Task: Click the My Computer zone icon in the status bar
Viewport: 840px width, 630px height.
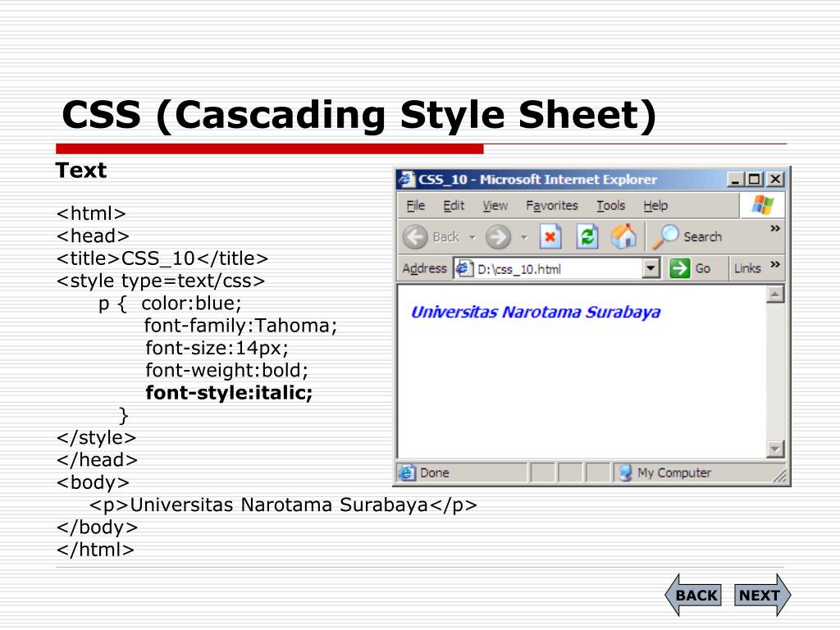Action: coord(625,472)
